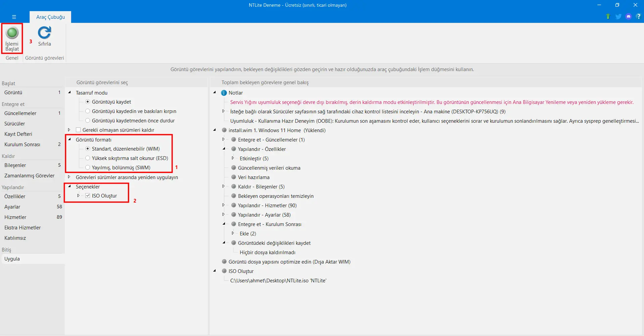Click the gray circle beside Yapılandır - Ayarlar (58)
The height and width of the screenshot is (336, 644).
click(x=234, y=215)
